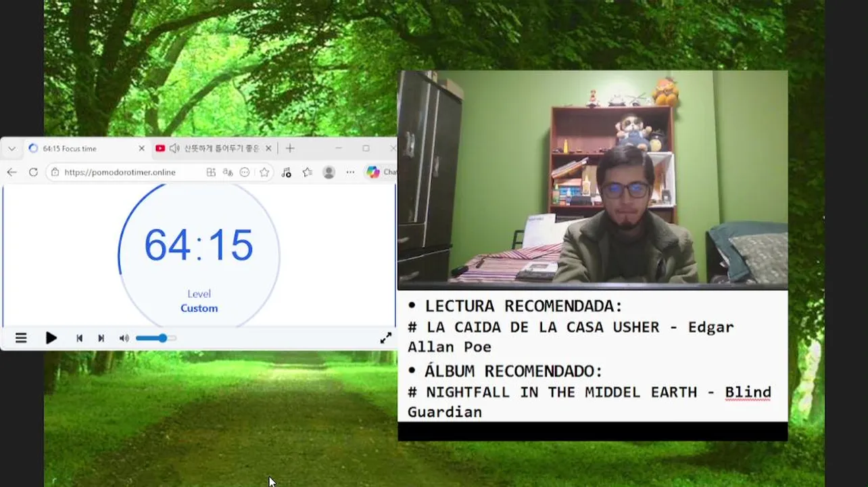Add this page to favorites star

tap(264, 172)
